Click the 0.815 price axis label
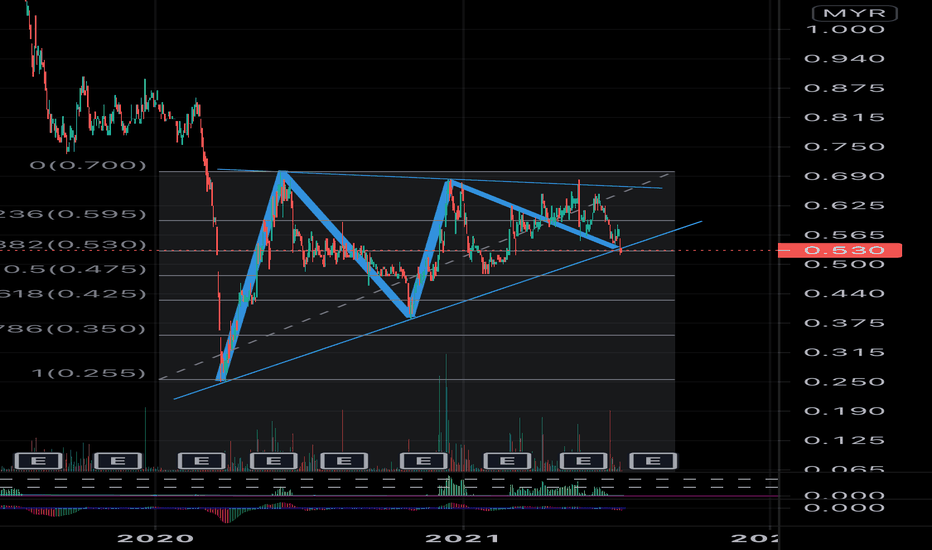The image size is (932, 550). (x=845, y=117)
